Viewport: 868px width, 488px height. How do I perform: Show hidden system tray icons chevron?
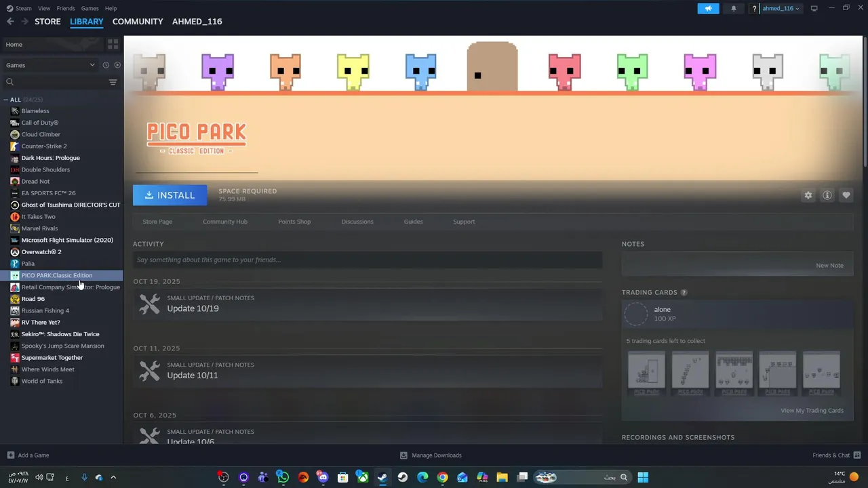[x=113, y=477]
